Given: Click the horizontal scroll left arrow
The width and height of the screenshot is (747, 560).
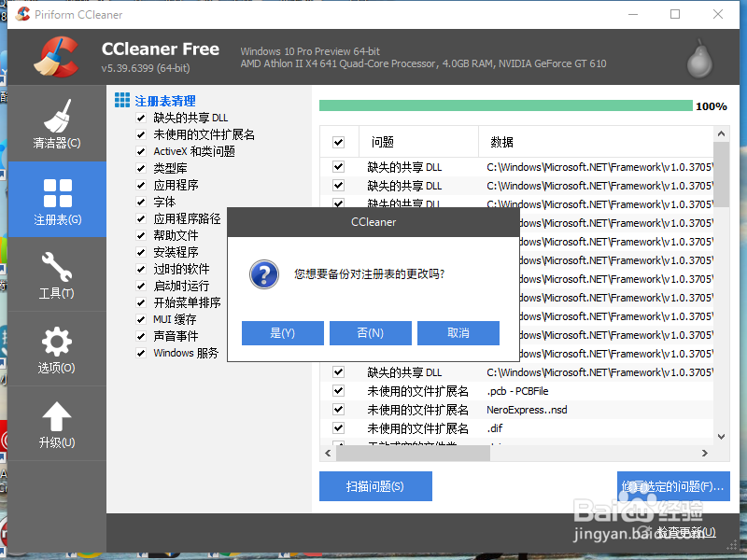Looking at the screenshot, I should click(x=328, y=454).
